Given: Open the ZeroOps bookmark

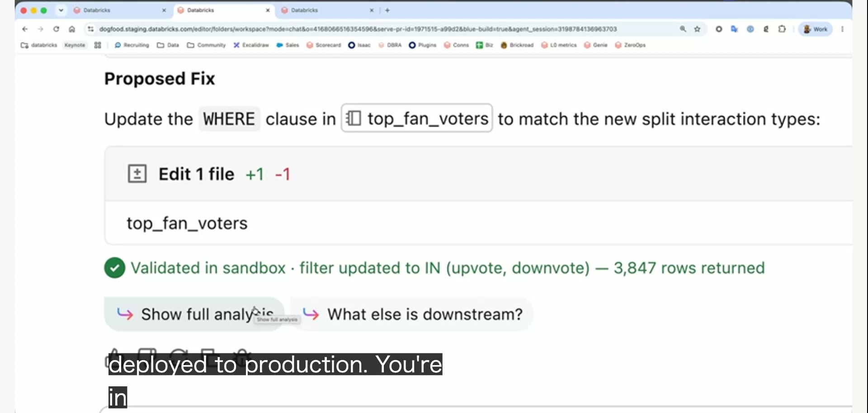Looking at the screenshot, I should [x=630, y=45].
